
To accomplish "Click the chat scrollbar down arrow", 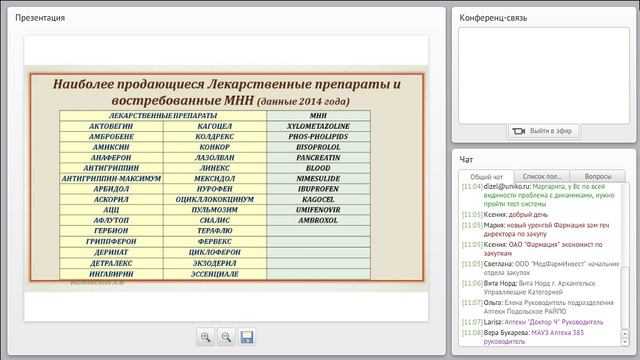I will point(624,342).
